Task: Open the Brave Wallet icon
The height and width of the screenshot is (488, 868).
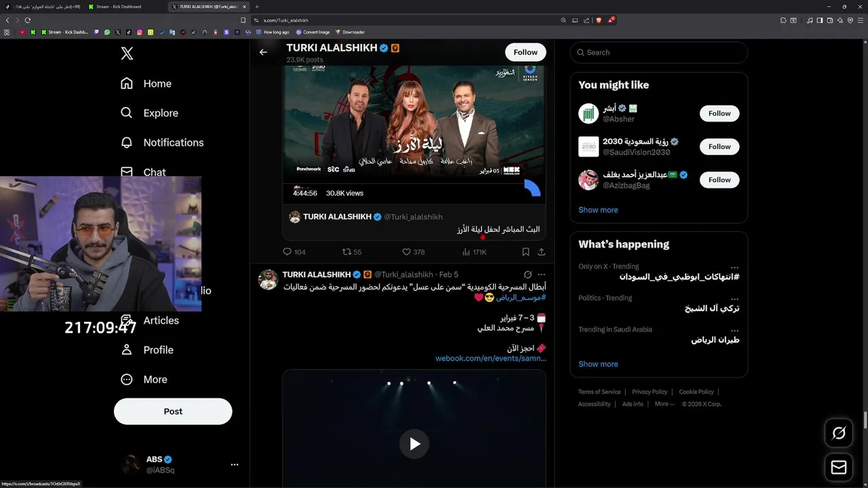Action: (830, 20)
